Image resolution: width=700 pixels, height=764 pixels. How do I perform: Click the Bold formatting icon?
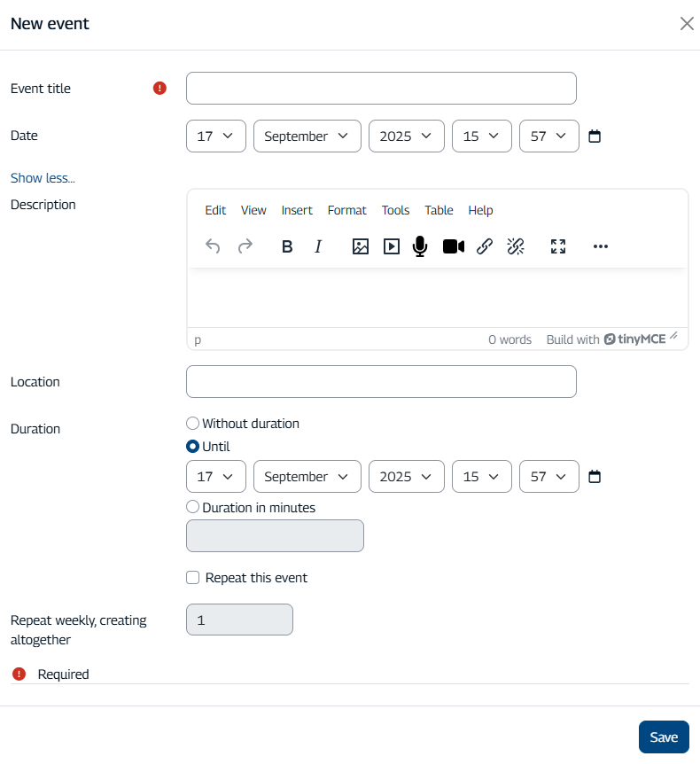[287, 246]
